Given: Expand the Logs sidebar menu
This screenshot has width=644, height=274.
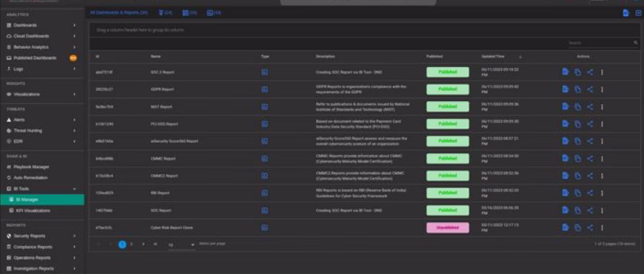Looking at the screenshot, I should pos(74,69).
